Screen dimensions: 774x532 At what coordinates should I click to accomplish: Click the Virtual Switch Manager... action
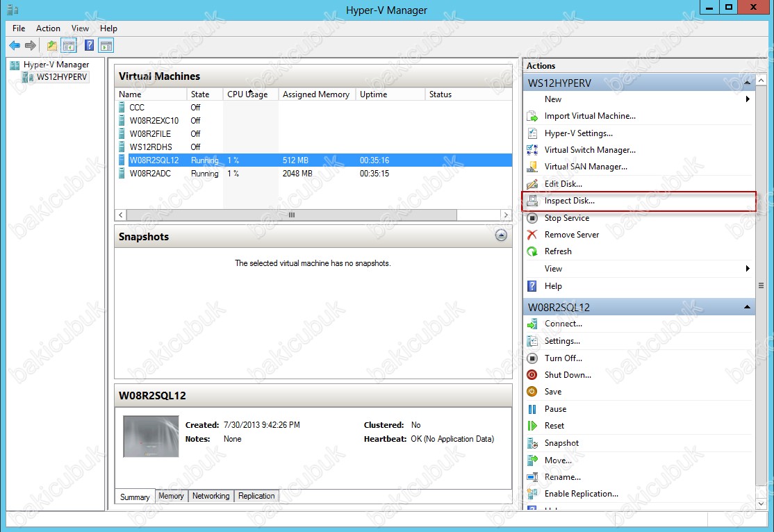590,150
